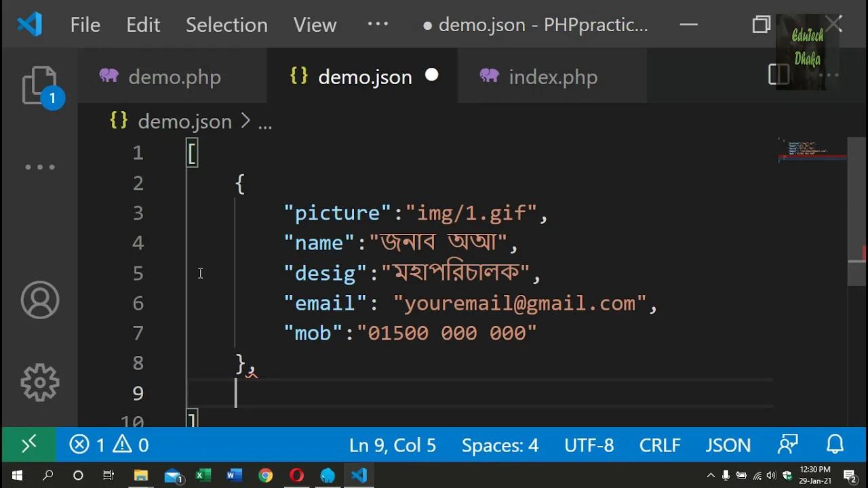Open notifications bell in status bar
The width and height of the screenshot is (868, 488).
835,445
